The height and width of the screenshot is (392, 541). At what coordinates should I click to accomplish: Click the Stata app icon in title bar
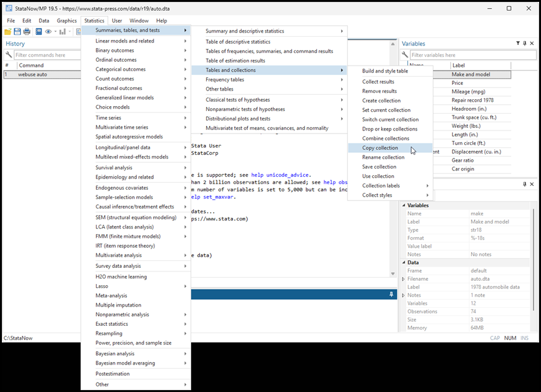[x=9, y=8]
